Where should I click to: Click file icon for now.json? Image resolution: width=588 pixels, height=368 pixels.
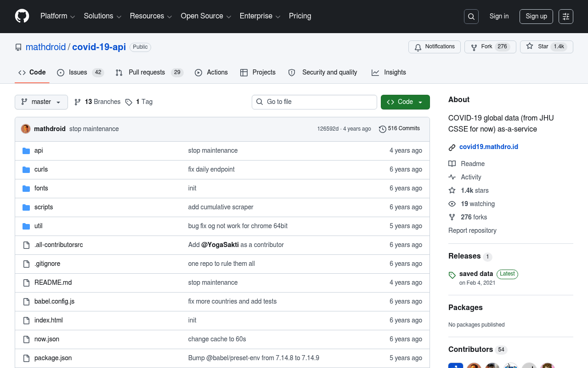coord(26,339)
